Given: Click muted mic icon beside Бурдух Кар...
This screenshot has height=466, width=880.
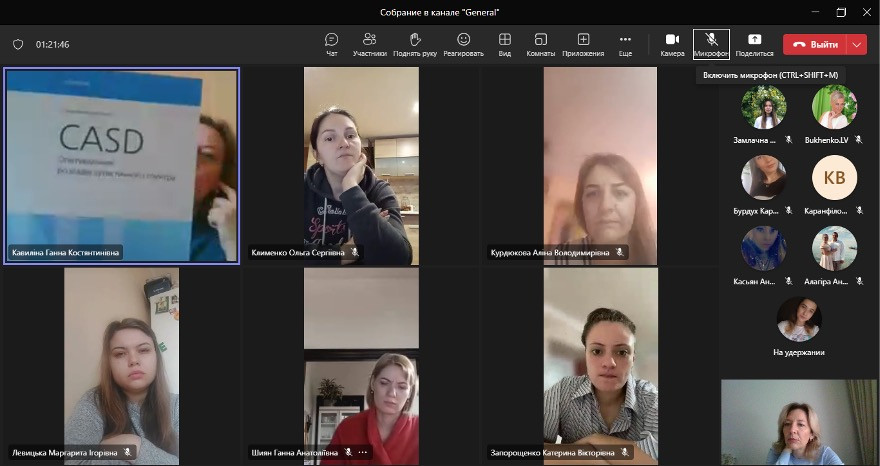Looking at the screenshot, I should point(789,211).
